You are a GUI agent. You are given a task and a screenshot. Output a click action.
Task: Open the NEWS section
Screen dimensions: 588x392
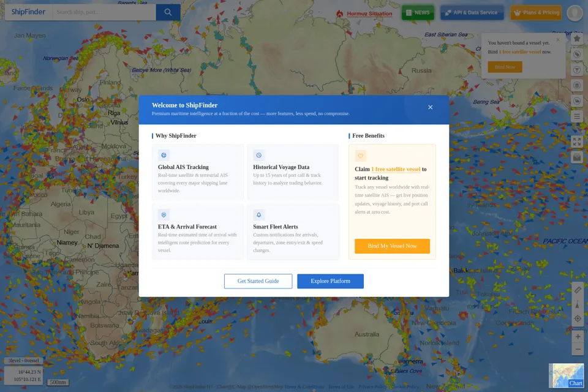pos(418,12)
